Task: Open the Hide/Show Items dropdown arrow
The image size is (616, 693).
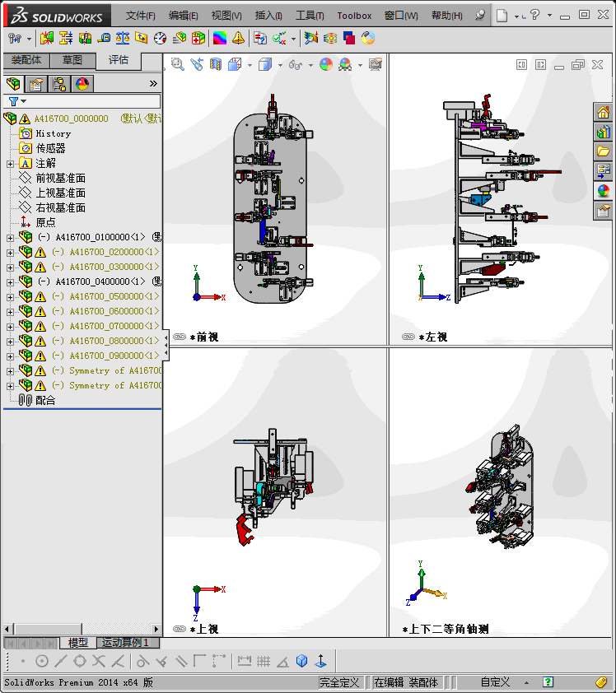Action: click(x=310, y=65)
